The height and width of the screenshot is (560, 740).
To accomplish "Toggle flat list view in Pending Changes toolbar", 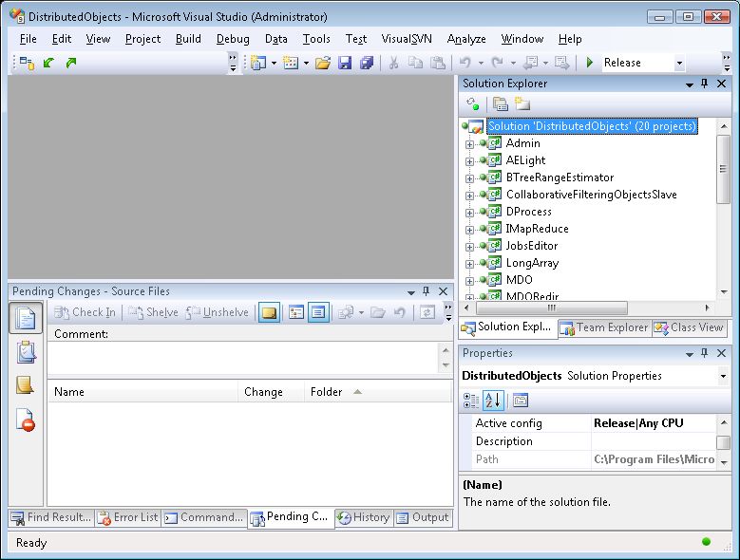I will [318, 312].
